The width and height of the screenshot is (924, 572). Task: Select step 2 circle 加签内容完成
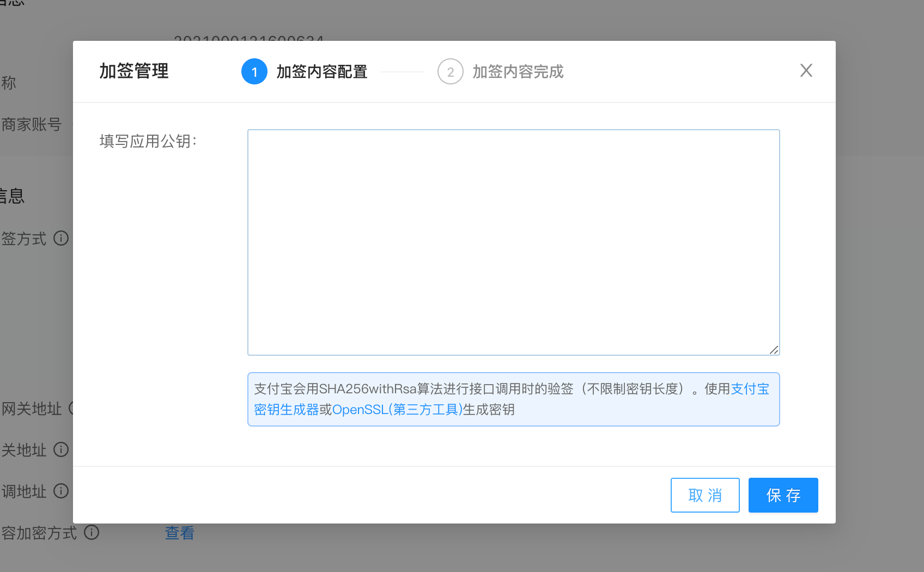click(451, 71)
